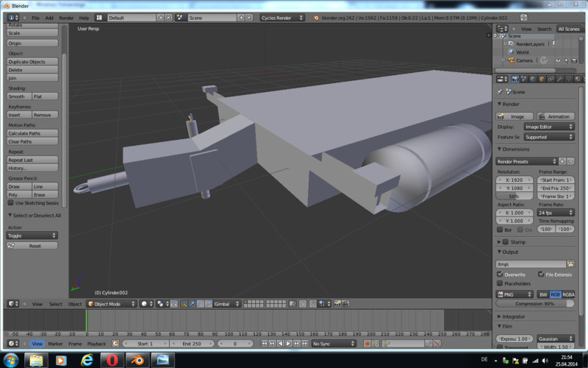The height and width of the screenshot is (368, 588).
Task: Enable Use Sketching Sessions checkbox
Action: tap(11, 203)
